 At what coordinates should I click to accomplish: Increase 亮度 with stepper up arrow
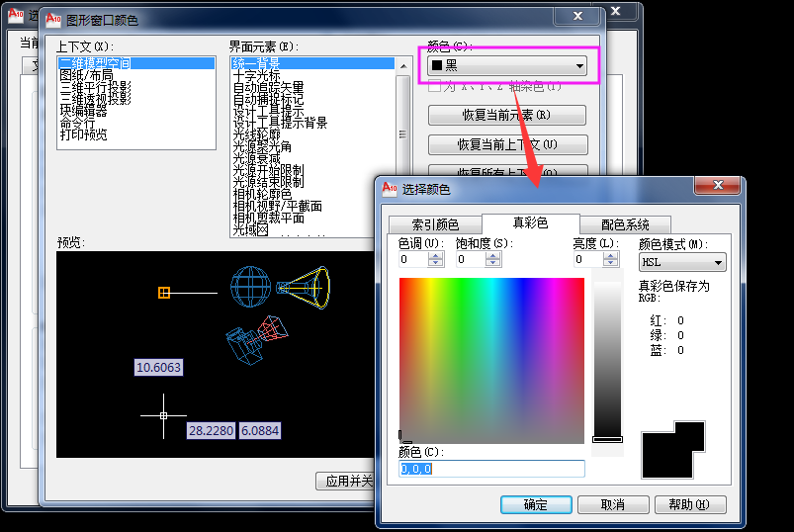611,256
